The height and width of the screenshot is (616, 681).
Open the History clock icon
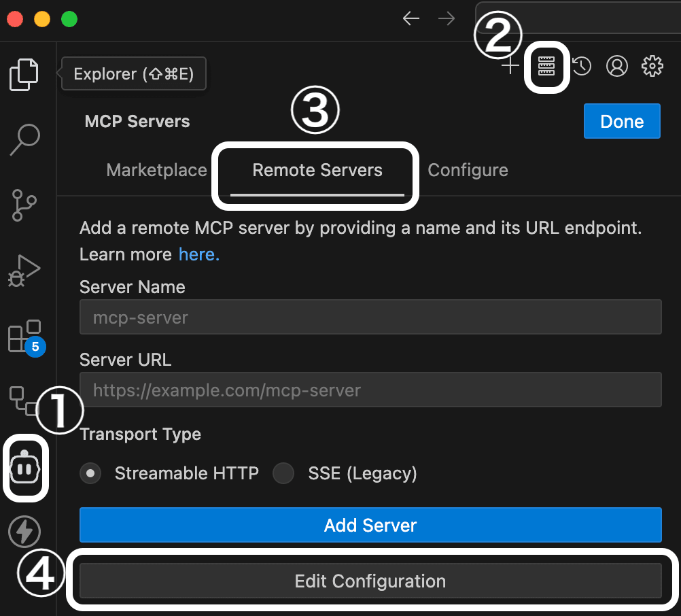click(582, 66)
